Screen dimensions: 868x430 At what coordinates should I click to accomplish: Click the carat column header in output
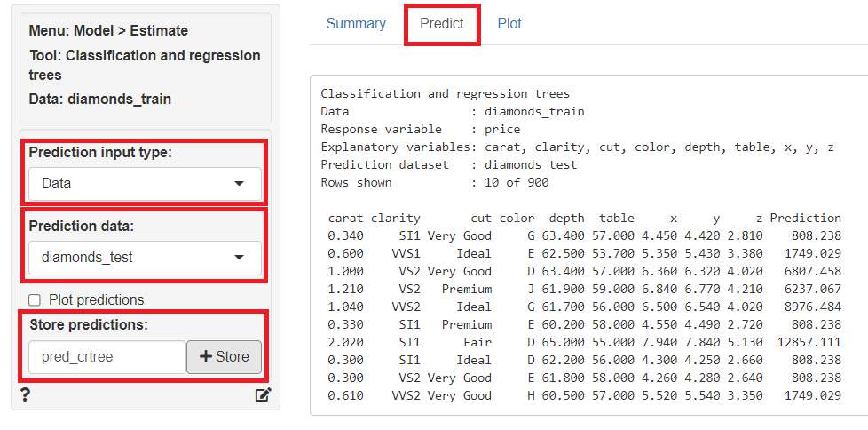click(x=345, y=218)
